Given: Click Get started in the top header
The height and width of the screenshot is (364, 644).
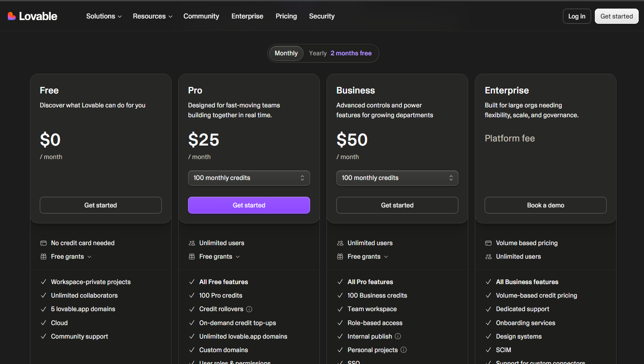Looking at the screenshot, I should pos(617,16).
